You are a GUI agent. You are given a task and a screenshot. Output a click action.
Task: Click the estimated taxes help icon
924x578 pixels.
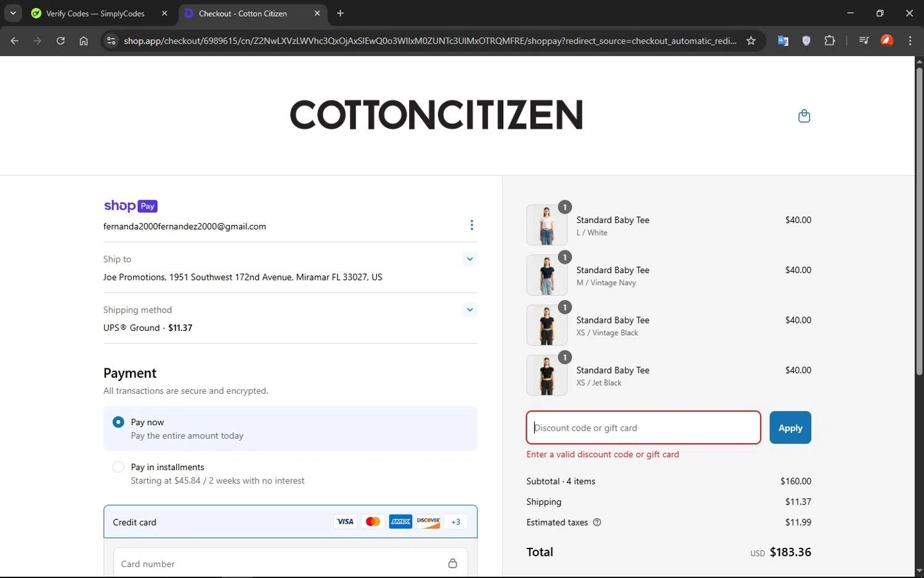pos(597,523)
